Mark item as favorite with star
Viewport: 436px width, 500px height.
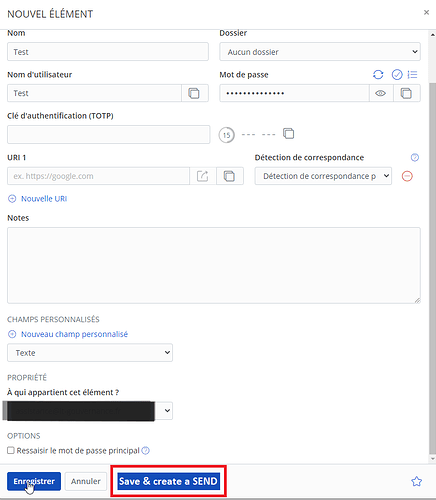click(416, 481)
